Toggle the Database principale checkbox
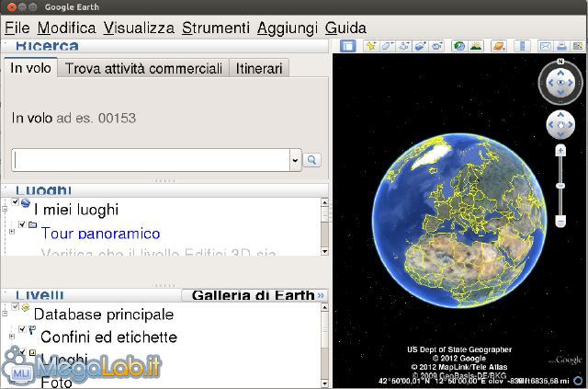The image size is (588, 389). pos(16,307)
